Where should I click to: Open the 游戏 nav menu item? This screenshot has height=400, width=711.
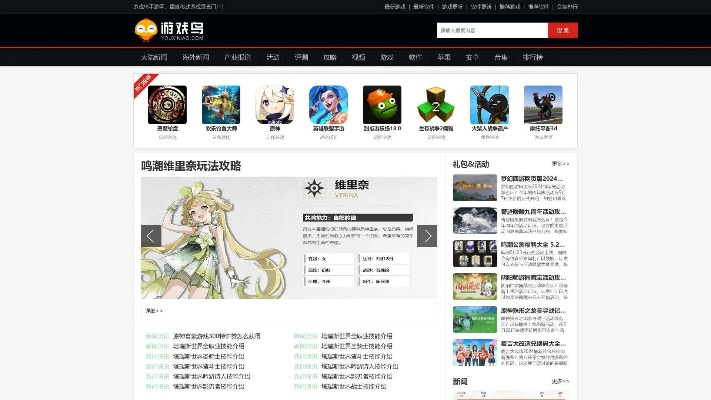[387, 57]
